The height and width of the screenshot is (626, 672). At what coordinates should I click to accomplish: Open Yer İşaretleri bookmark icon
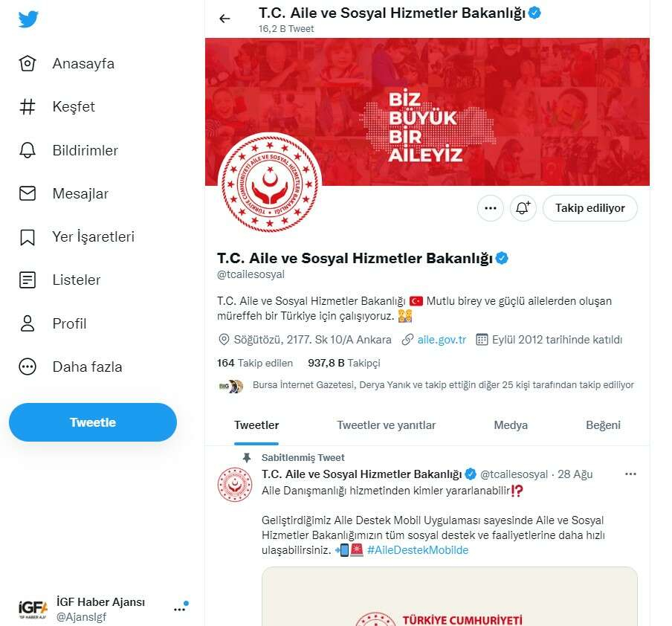coord(28,237)
